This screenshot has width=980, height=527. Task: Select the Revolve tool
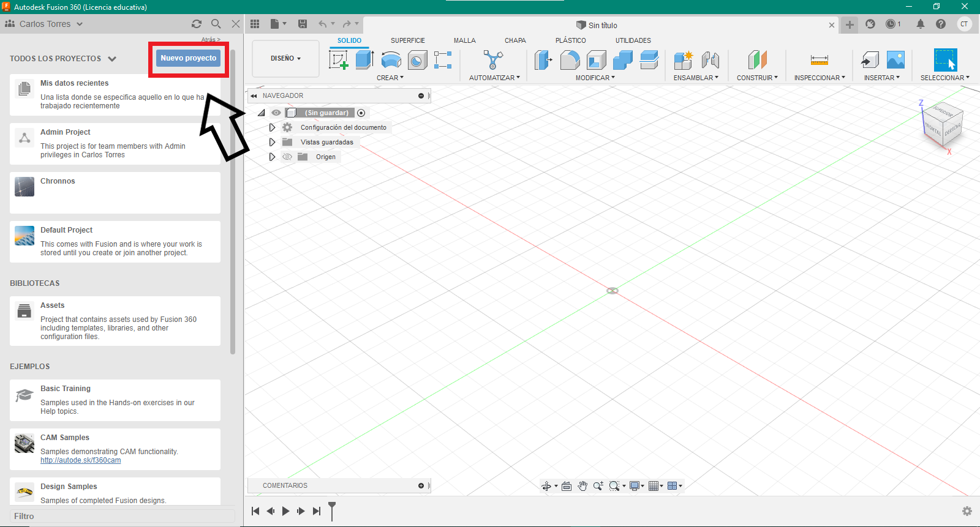pyautogui.click(x=391, y=60)
